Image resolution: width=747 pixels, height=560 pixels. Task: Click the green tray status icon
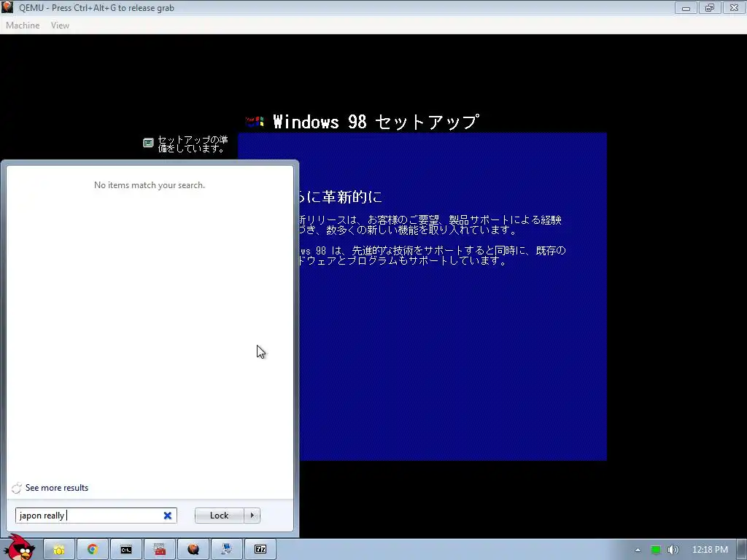656,550
